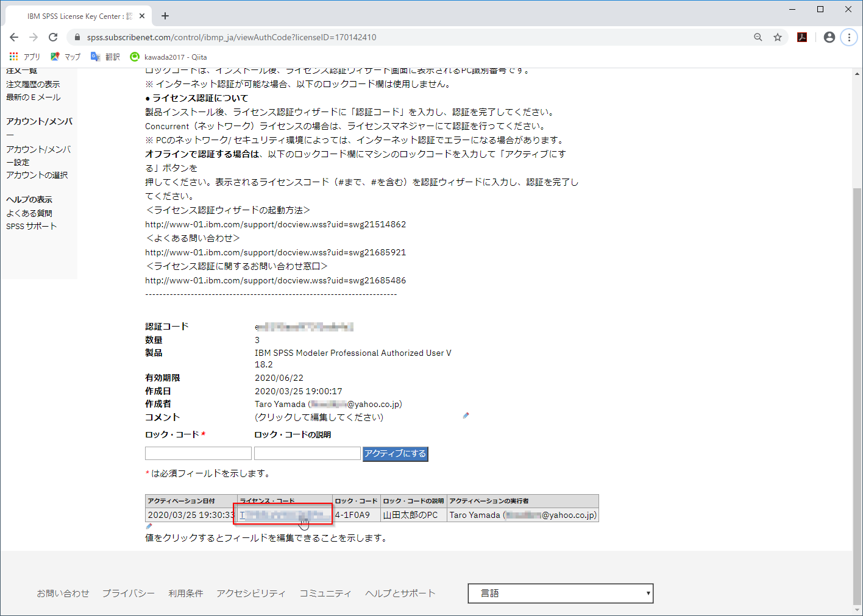Open SPSS サポート in the sidebar
The height and width of the screenshot is (616, 863).
click(31, 226)
